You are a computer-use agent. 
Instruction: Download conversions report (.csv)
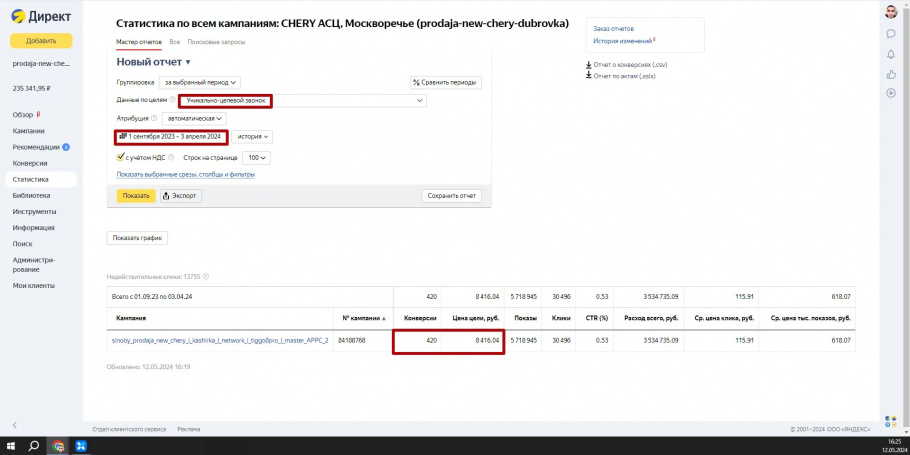pyautogui.click(x=629, y=65)
